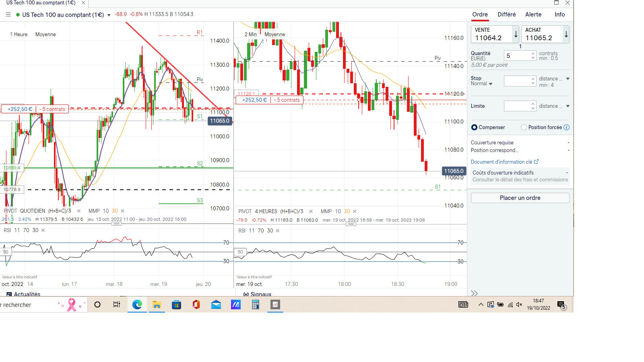
Task: Remove the RSI indicator from the 1 Heure chart
Action: [43, 230]
